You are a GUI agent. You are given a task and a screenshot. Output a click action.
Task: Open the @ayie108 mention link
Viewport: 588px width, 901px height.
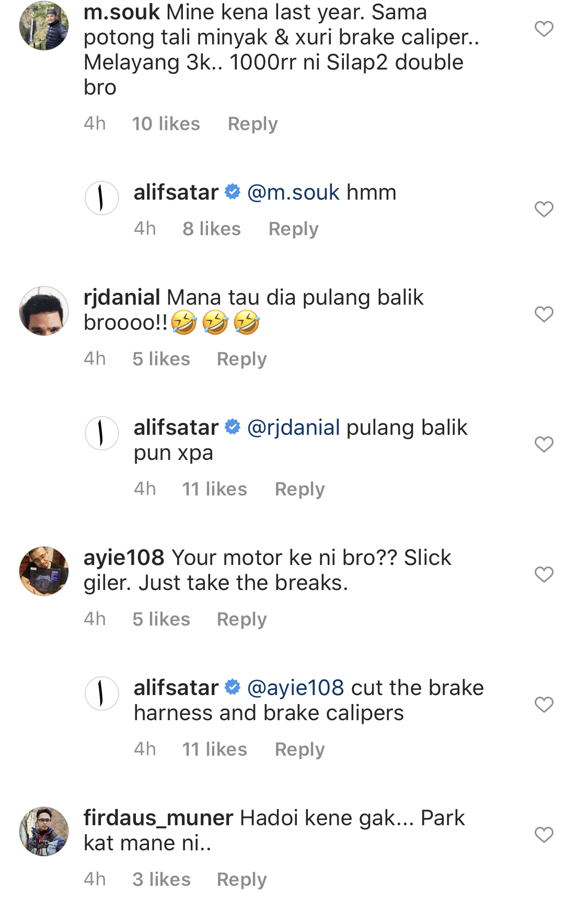(295, 688)
